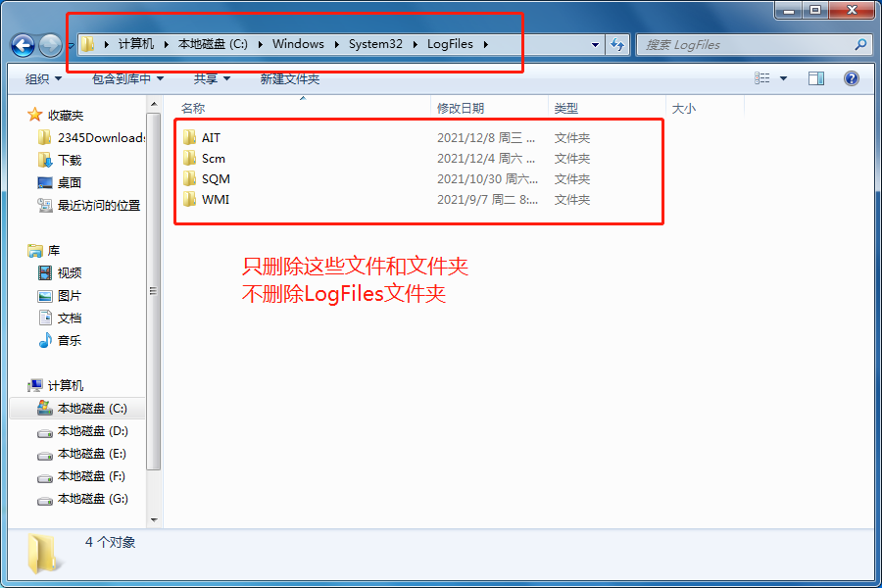This screenshot has height=588, width=882.
Task: Open the 组织 menu
Action: coord(43,78)
